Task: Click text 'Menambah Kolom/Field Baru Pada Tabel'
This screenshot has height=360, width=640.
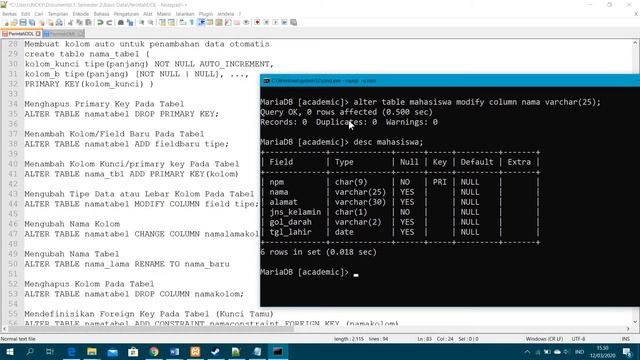Action: (x=114, y=134)
